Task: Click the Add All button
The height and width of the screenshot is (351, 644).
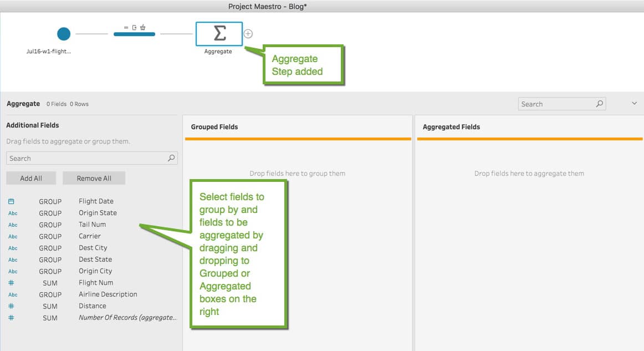Action: tap(31, 178)
